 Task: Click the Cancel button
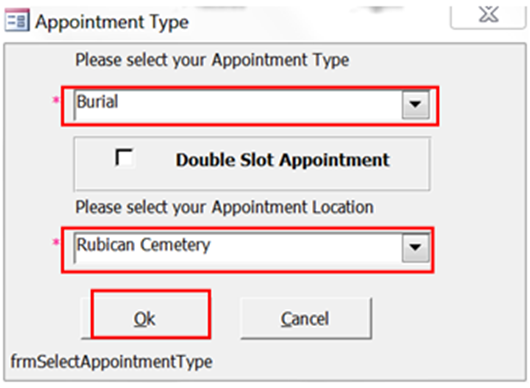(x=306, y=318)
